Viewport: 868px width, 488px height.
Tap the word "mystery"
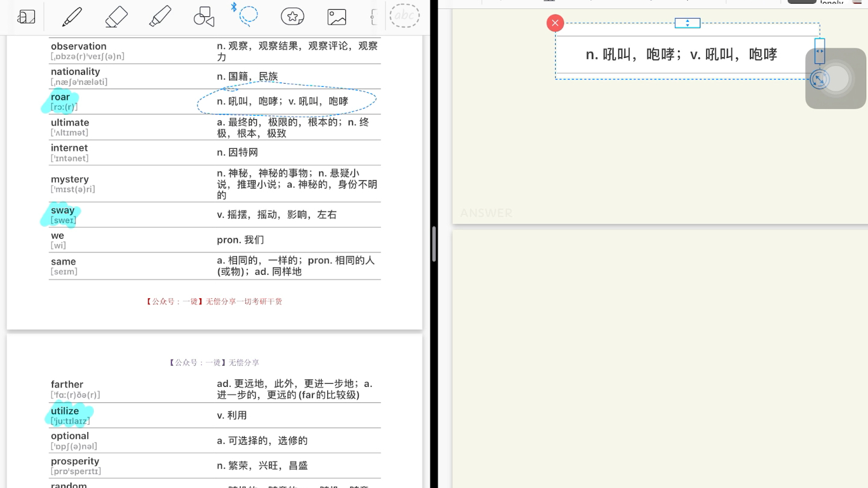pos(70,179)
